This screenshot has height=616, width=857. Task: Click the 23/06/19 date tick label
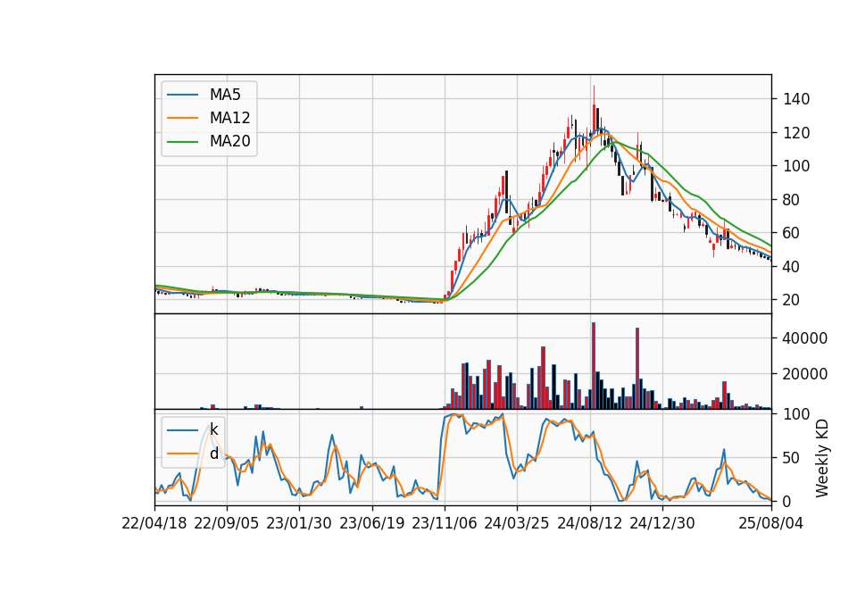point(372,523)
